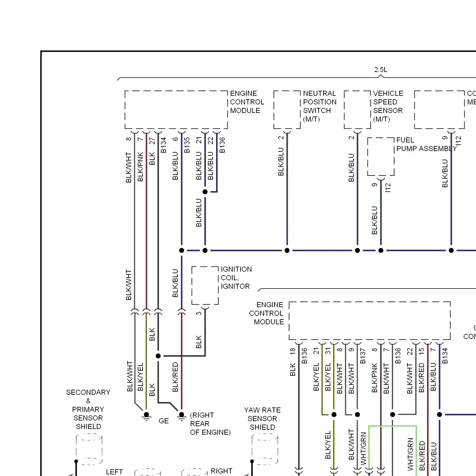Click the SECONDARY & PRIMARY SENSOR SHIELD cylinder symbol
This screenshot has width=476, height=476.
89,450
